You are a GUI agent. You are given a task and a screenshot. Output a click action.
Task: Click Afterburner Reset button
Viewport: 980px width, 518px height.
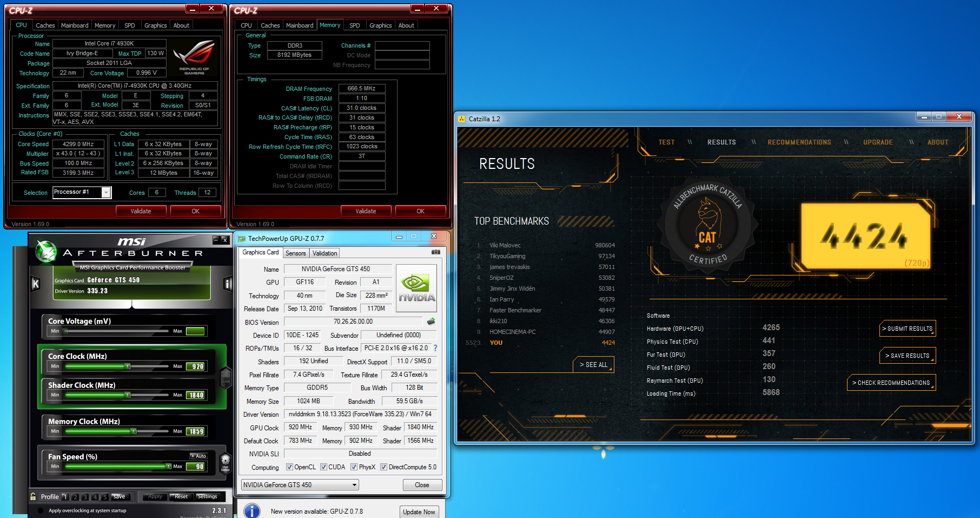(x=181, y=496)
